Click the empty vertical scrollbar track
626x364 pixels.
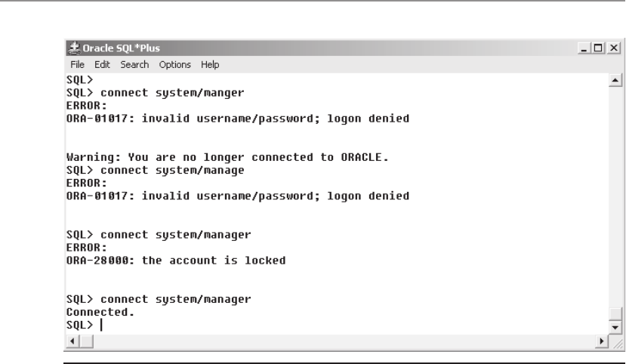(615, 197)
